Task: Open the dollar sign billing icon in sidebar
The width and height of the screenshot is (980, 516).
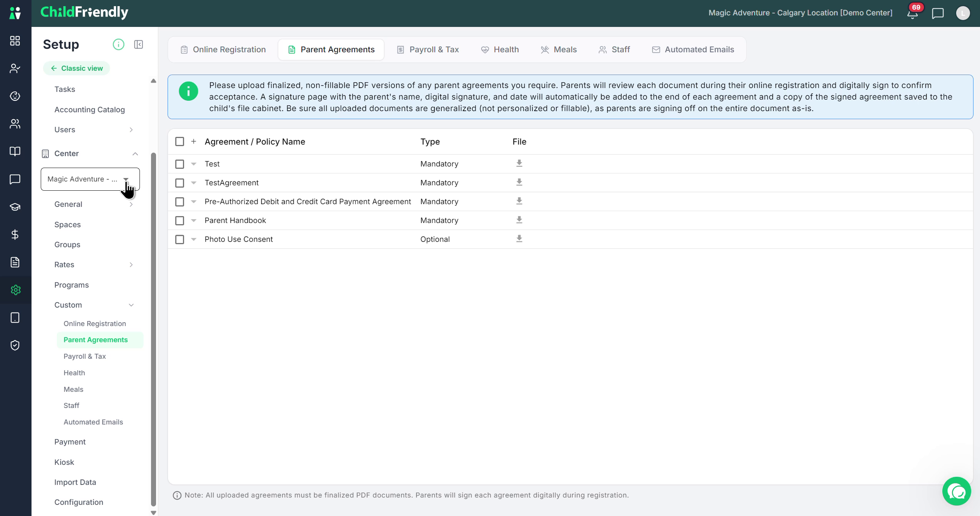Action: click(x=15, y=235)
